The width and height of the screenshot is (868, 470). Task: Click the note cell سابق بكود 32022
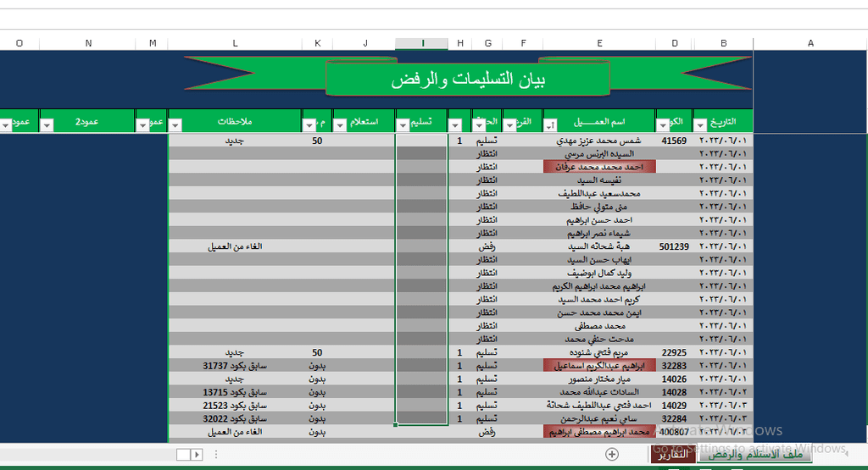(235, 418)
